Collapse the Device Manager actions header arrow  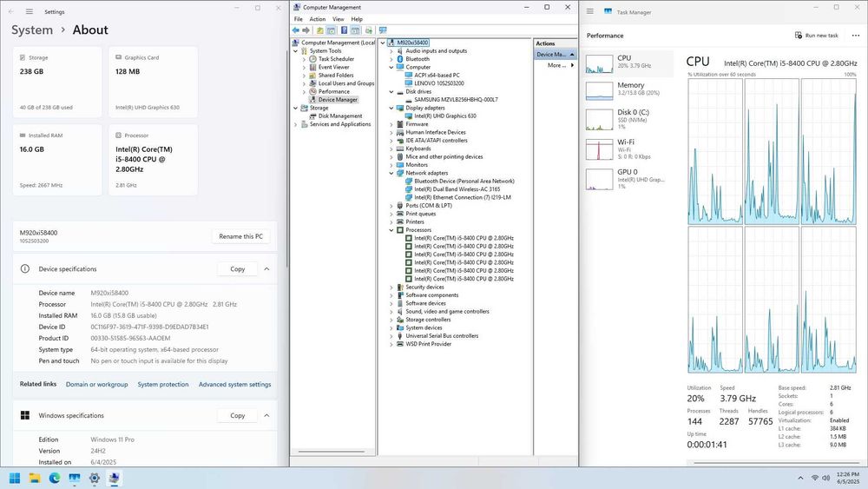572,54
